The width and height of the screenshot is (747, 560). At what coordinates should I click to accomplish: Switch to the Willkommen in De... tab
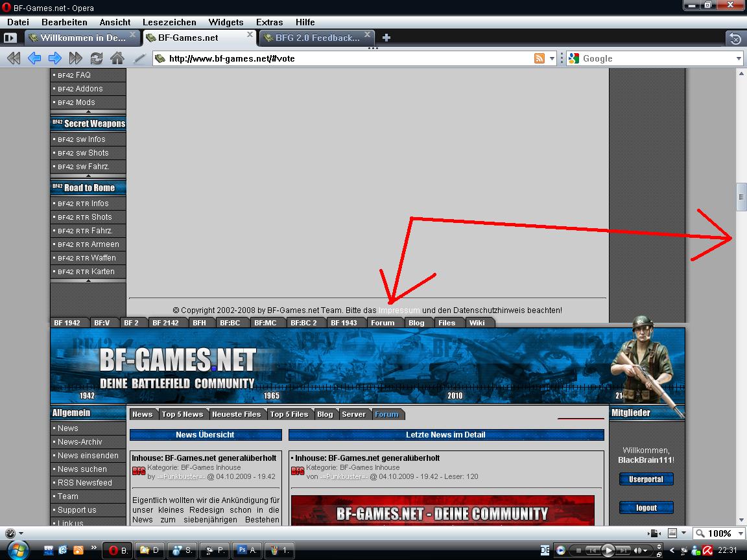[x=82, y=38]
